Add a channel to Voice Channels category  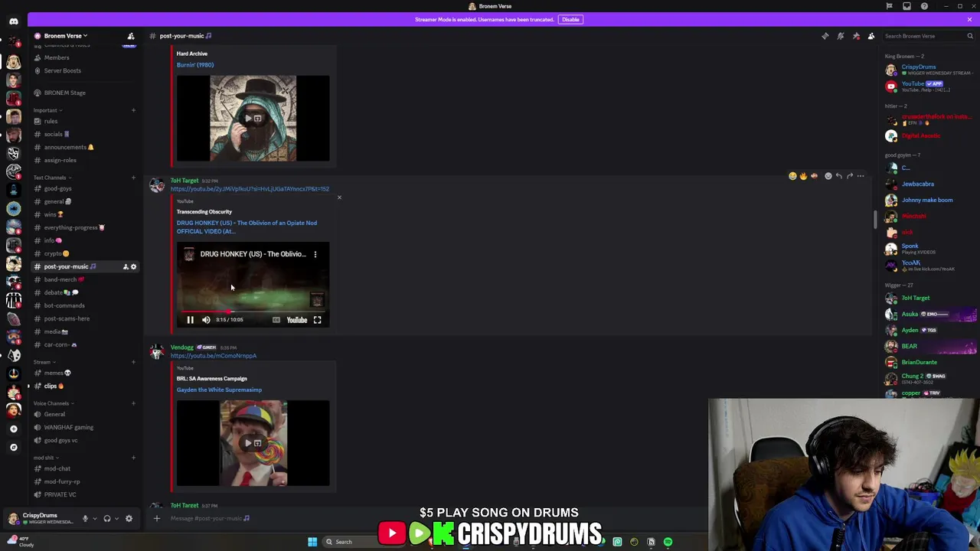[x=133, y=403]
